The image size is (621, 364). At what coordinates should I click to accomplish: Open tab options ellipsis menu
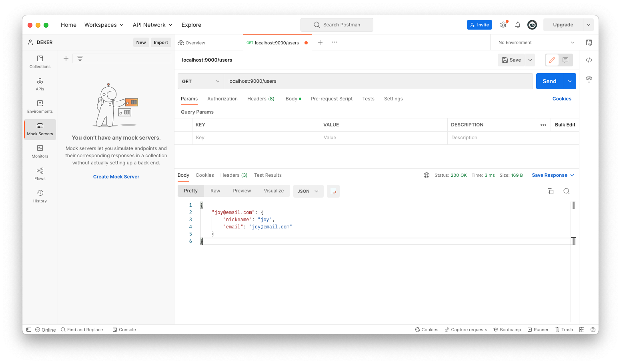(x=335, y=42)
